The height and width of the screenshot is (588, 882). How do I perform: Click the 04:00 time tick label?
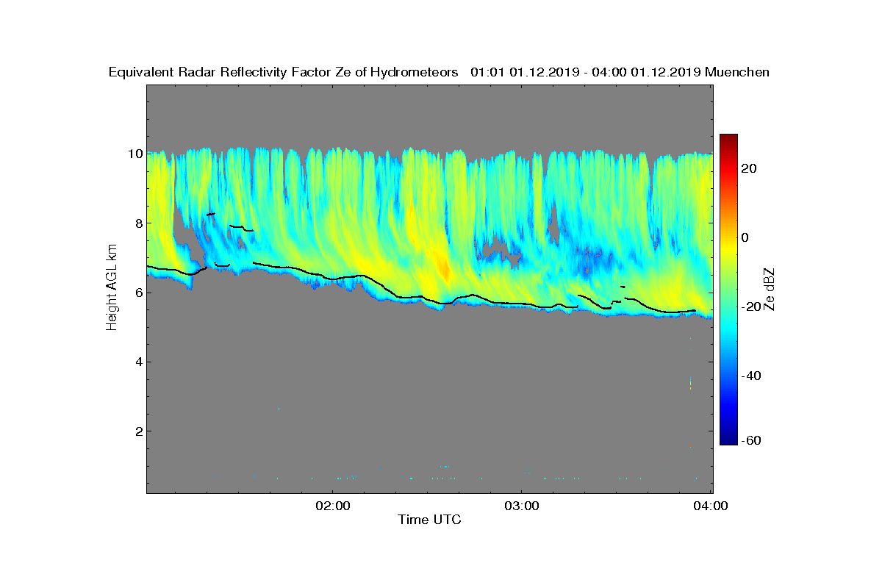711,506
